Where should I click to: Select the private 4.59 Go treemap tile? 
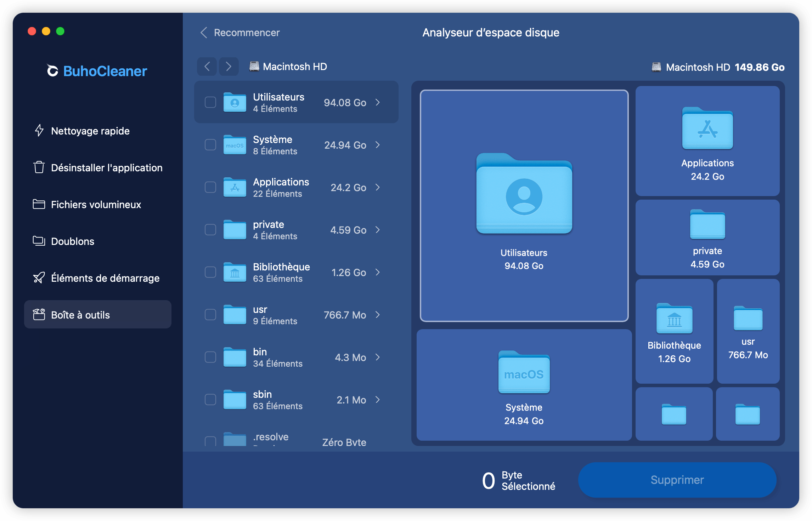click(707, 237)
